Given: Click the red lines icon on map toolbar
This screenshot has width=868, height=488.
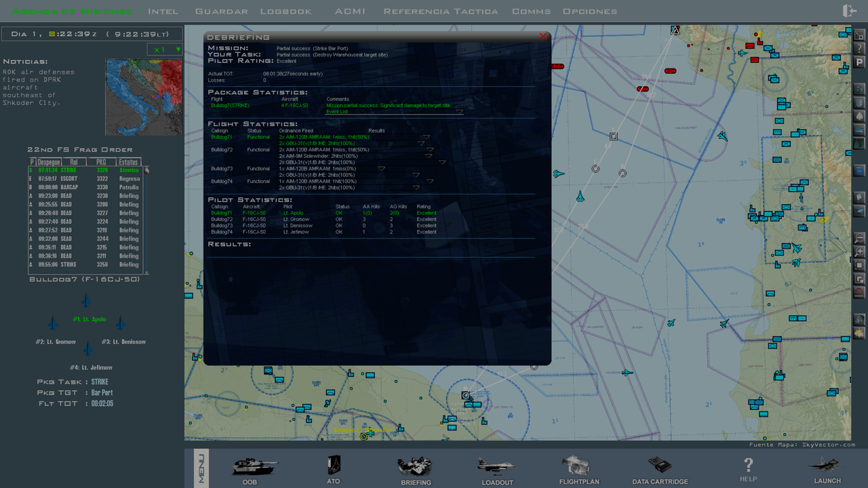Looking at the screenshot, I should 859,292.
